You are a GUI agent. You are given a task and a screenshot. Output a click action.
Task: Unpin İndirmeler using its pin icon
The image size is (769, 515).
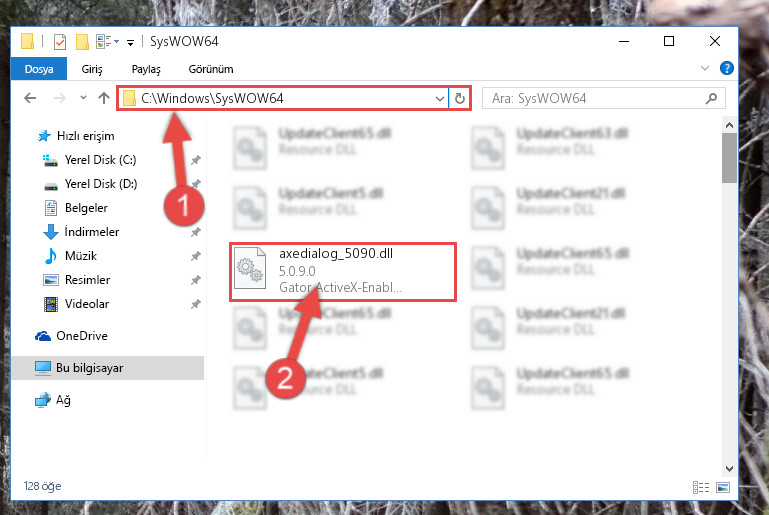point(195,232)
